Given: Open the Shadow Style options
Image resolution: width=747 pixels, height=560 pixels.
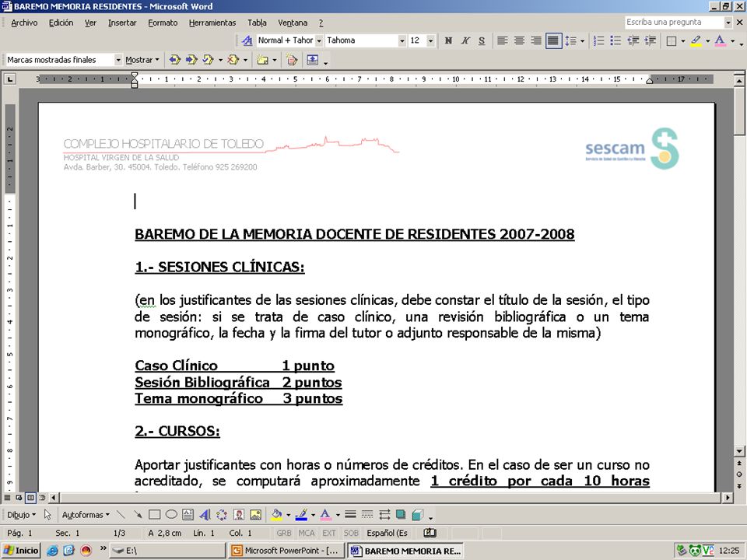Looking at the screenshot, I should (401, 515).
